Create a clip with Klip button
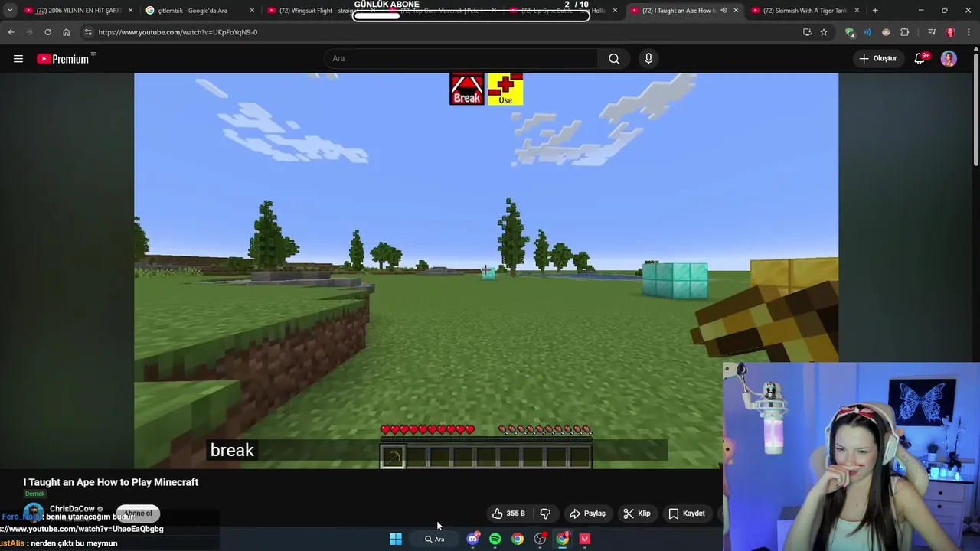The width and height of the screenshot is (980, 551). (x=637, y=514)
